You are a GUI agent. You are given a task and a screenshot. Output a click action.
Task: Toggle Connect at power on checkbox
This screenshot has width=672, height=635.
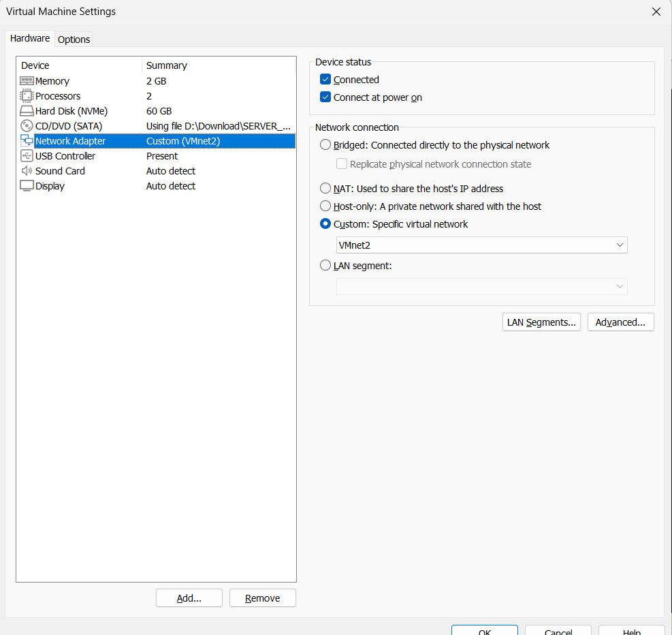pyautogui.click(x=325, y=97)
